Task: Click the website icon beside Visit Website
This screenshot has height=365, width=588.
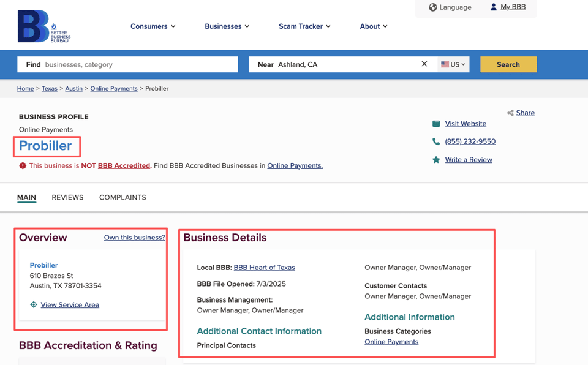Action: point(436,124)
